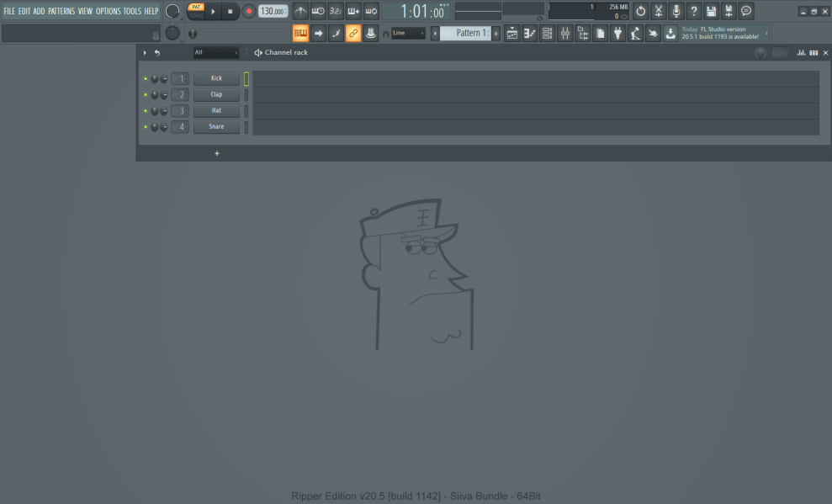Open the plugin picker plug icon

tap(618, 34)
